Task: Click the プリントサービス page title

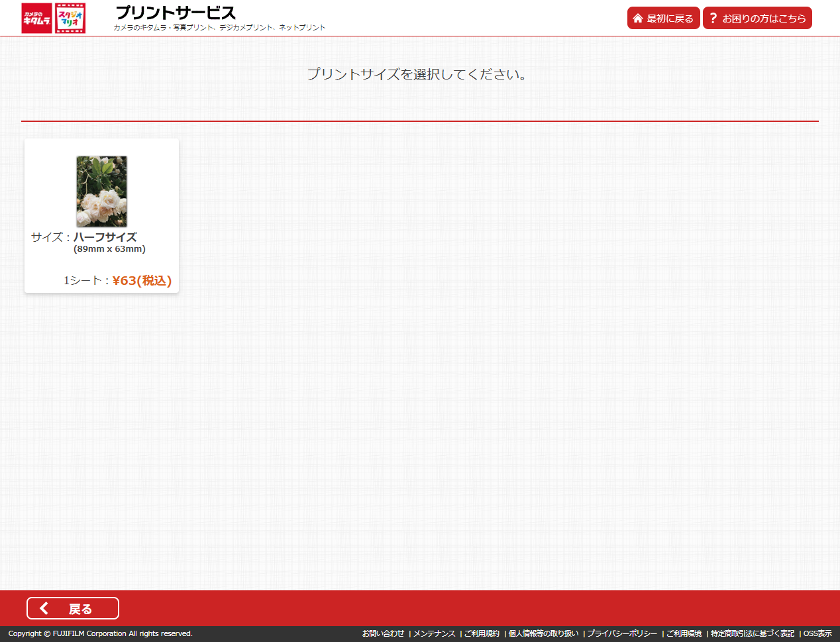Action: point(176,13)
